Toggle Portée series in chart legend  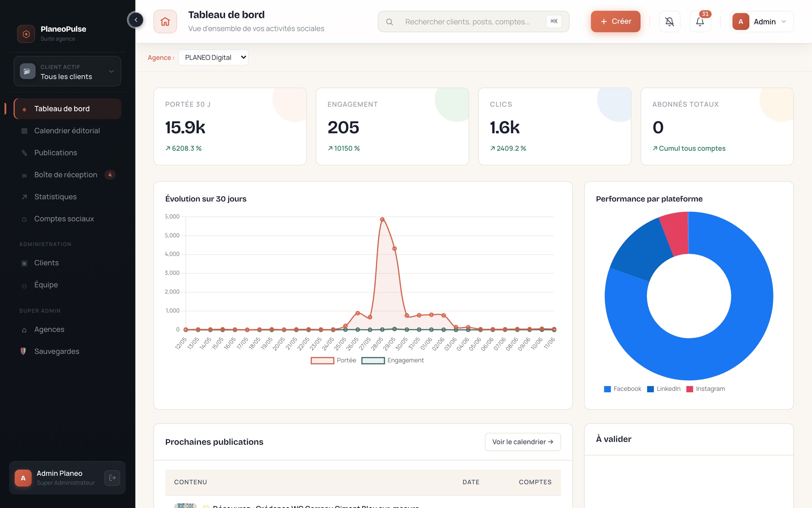tap(333, 360)
